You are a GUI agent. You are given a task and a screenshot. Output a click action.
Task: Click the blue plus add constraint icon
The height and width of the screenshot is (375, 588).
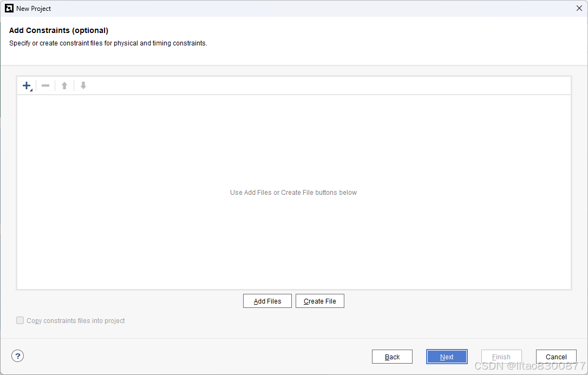(27, 86)
